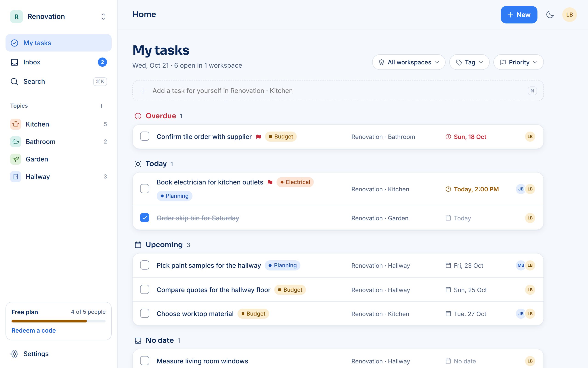The width and height of the screenshot is (588, 368).
Task: Check off Confirm tile order with supplier
Action: pos(144,136)
